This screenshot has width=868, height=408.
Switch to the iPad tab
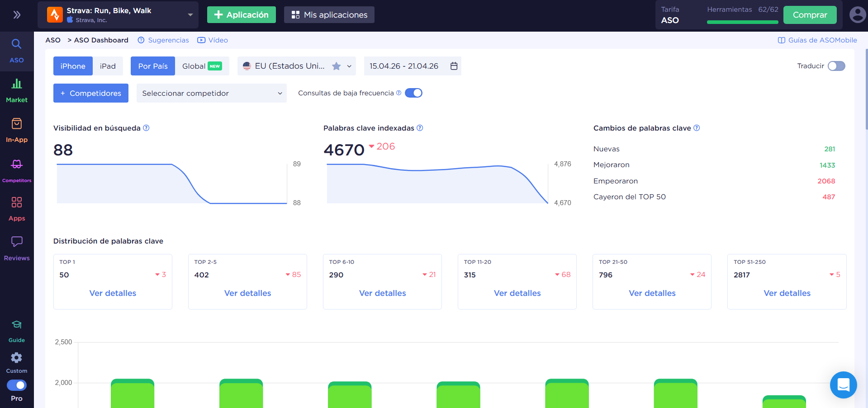108,66
